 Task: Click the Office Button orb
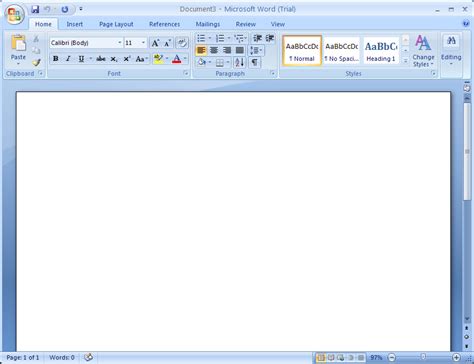click(15, 15)
